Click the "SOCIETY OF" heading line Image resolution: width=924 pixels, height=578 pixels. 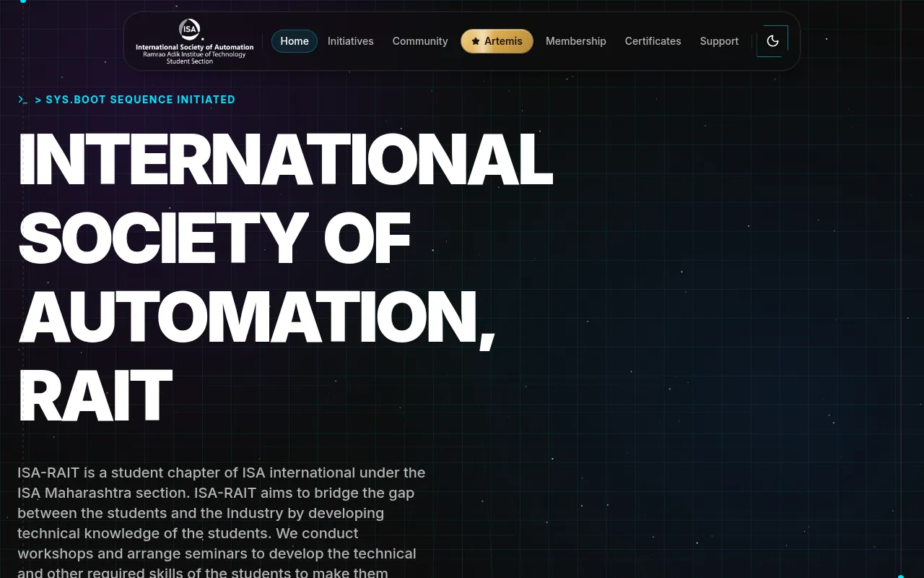[x=214, y=238]
